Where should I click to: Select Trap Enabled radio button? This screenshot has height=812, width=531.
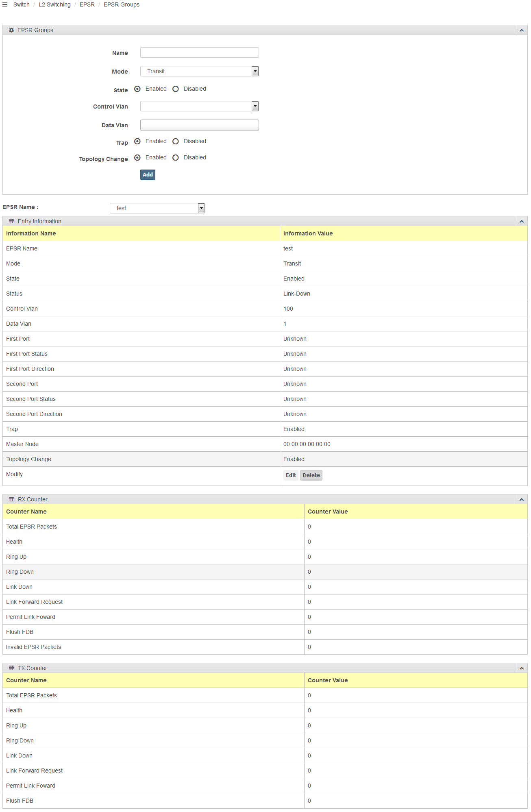(137, 141)
